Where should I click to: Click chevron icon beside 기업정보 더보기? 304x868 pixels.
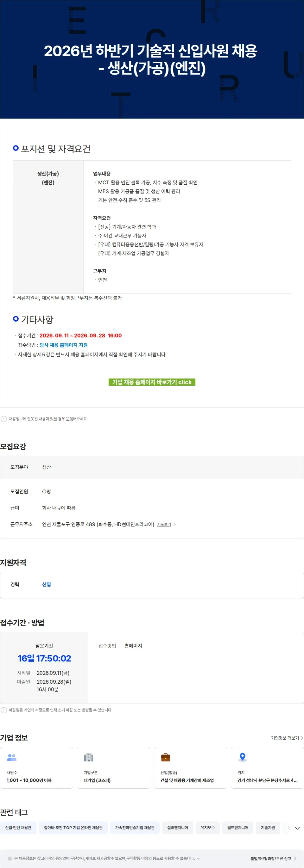[302, 738]
